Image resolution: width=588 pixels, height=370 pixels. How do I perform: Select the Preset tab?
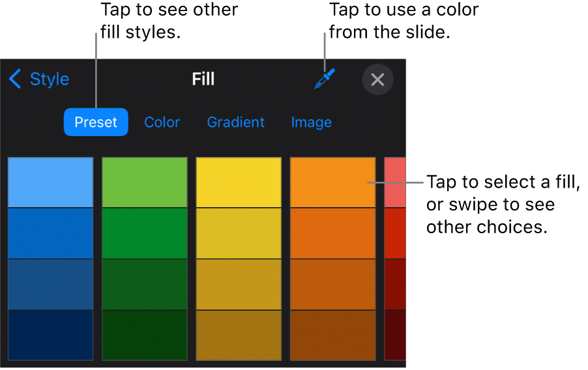coord(96,122)
